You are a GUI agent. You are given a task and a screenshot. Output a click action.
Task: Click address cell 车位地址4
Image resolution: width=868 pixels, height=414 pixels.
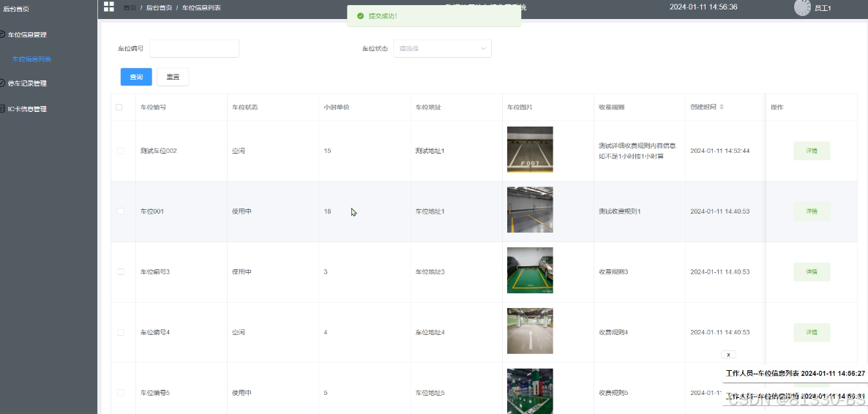430,332
